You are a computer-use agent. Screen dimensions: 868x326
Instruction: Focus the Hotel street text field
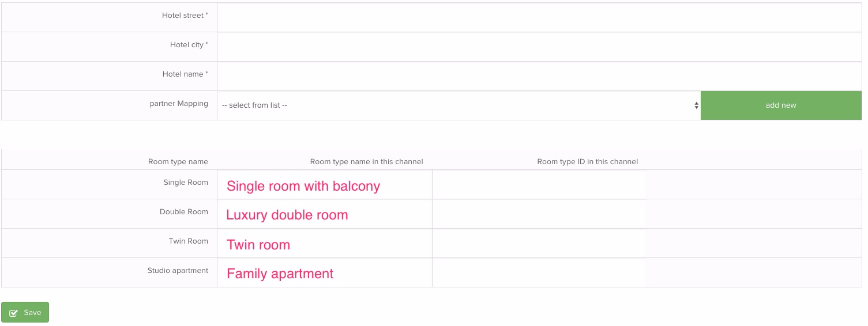coord(539,17)
